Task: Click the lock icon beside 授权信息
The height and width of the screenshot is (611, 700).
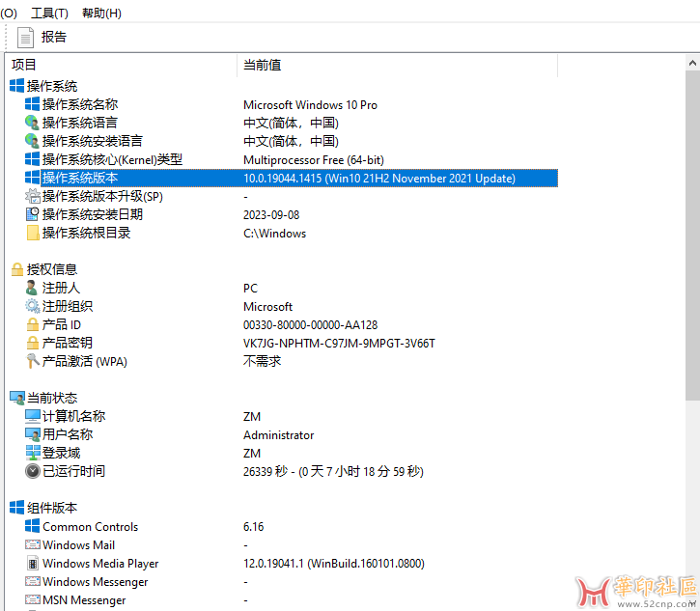Action: [x=17, y=269]
